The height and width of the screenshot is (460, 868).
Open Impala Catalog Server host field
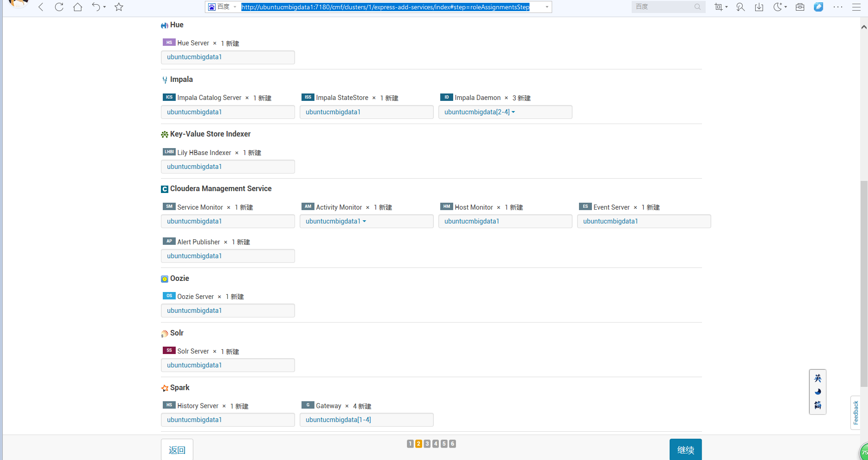click(228, 112)
